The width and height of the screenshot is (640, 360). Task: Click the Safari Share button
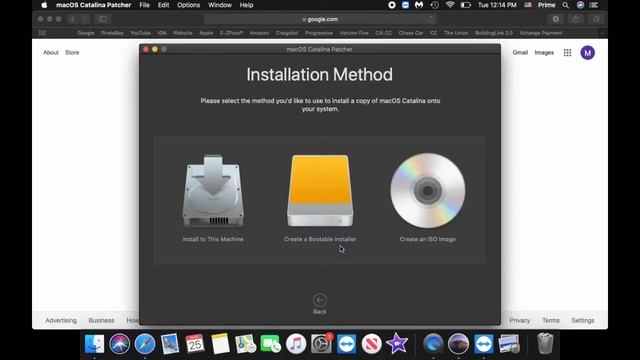[x=576, y=19]
